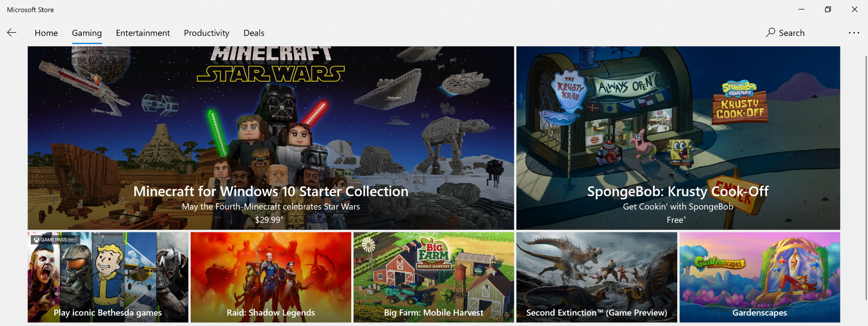This screenshot has height=326, width=868.
Task: Open Second Extinction Game Preview tile
Action: tap(597, 277)
